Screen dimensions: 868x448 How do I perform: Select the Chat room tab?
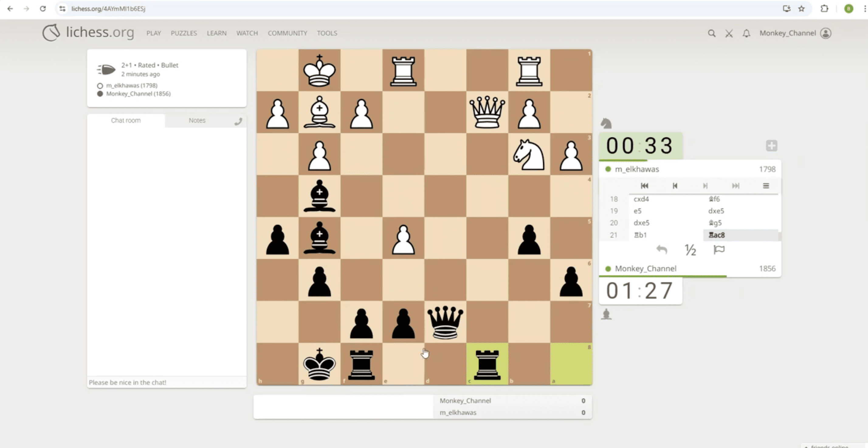(x=126, y=120)
